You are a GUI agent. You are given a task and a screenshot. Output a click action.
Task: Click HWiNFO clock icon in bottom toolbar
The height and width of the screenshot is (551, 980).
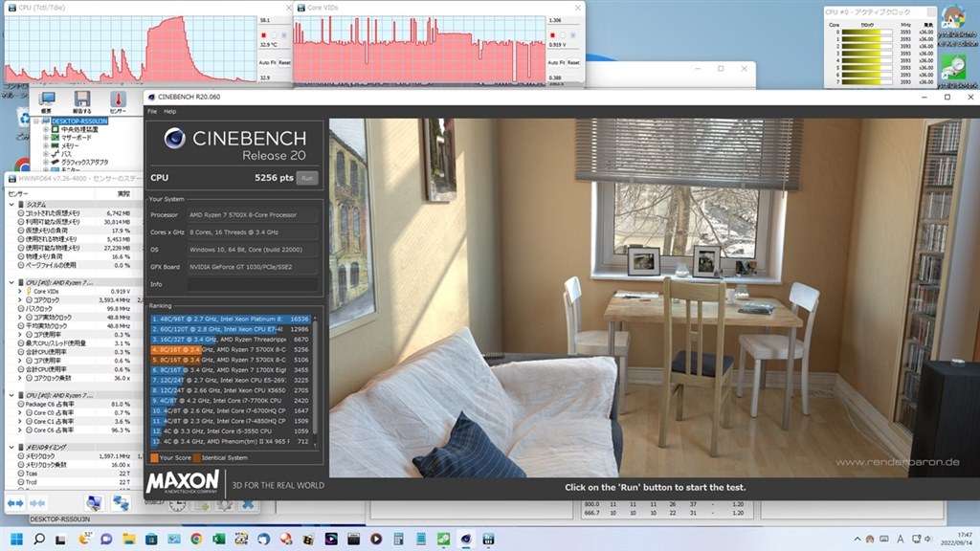tap(177, 504)
